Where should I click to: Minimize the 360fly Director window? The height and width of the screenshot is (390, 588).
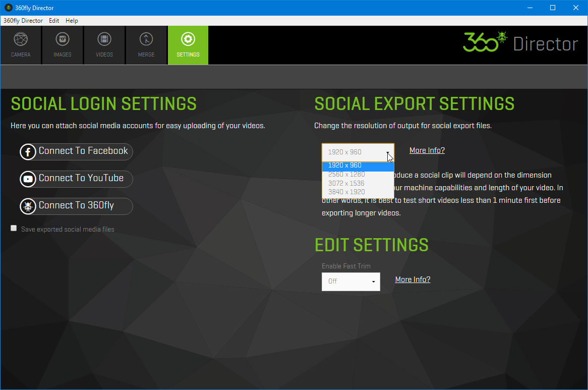click(530, 8)
